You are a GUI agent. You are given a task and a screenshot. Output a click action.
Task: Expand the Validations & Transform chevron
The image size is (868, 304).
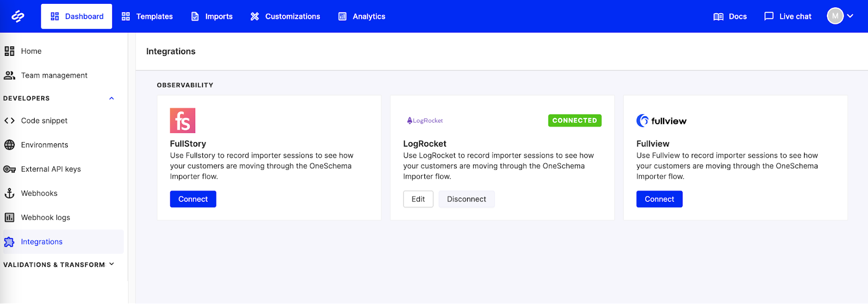click(x=112, y=264)
